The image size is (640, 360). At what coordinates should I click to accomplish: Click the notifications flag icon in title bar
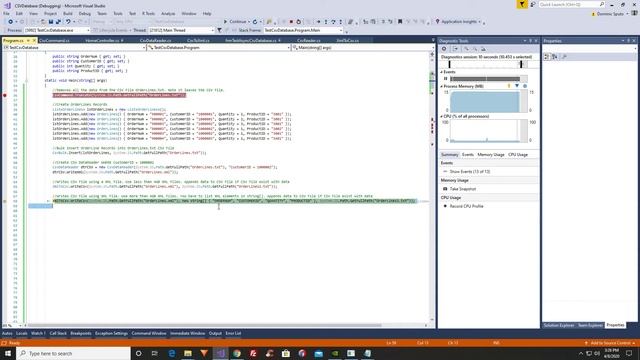pyautogui.click(x=522, y=4)
